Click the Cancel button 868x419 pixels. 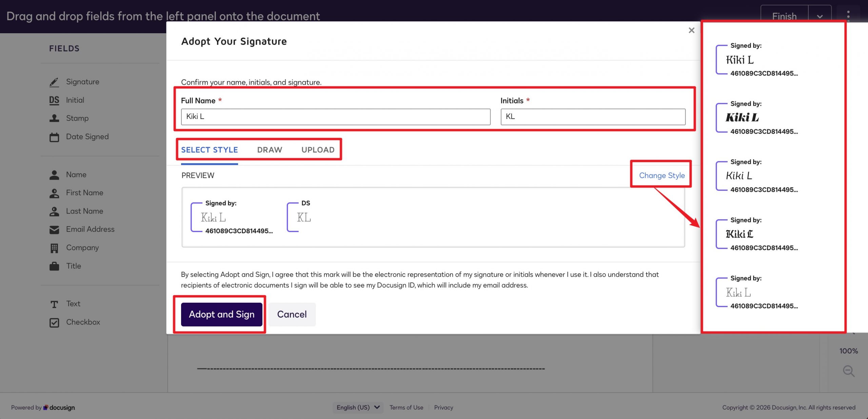292,314
